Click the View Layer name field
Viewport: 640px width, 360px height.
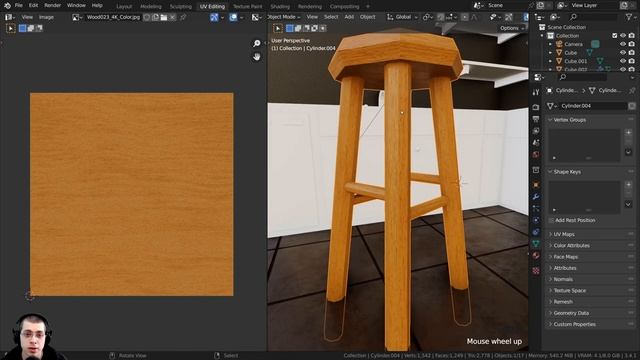click(594, 5)
